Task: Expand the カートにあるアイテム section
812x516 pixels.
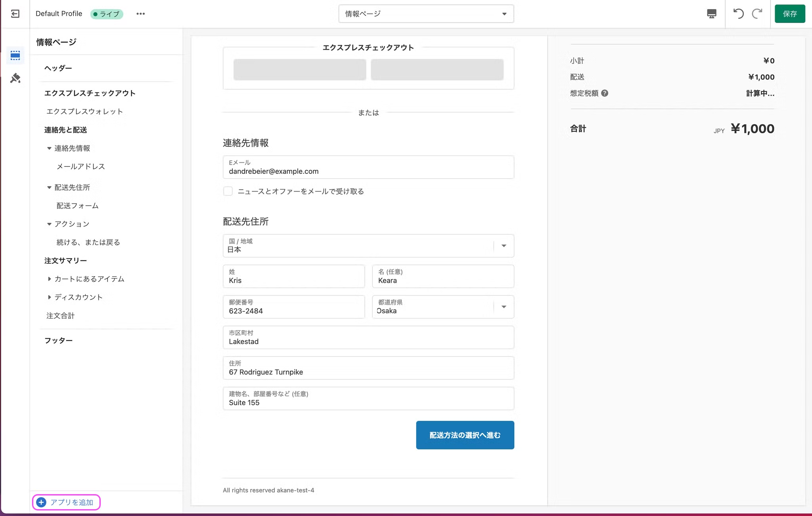Action: point(49,279)
